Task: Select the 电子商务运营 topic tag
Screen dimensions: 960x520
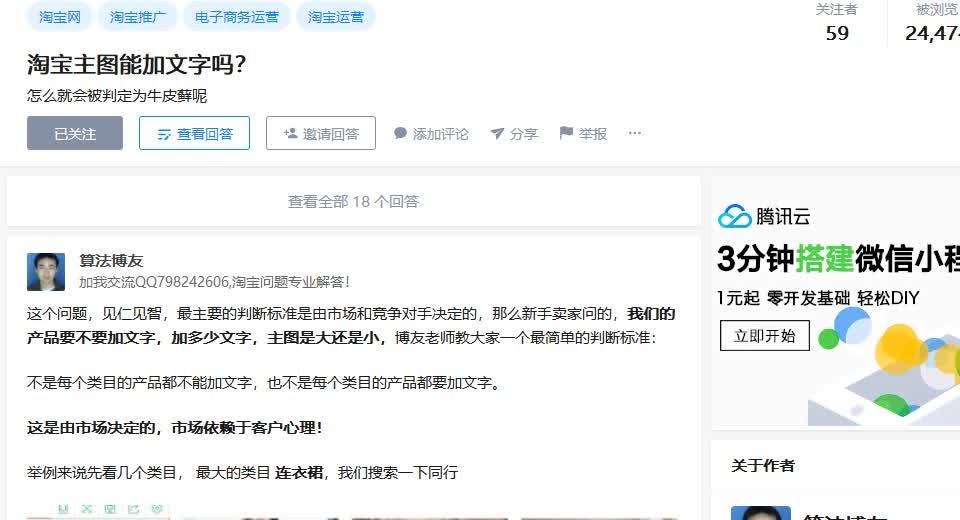Action: 236,17
